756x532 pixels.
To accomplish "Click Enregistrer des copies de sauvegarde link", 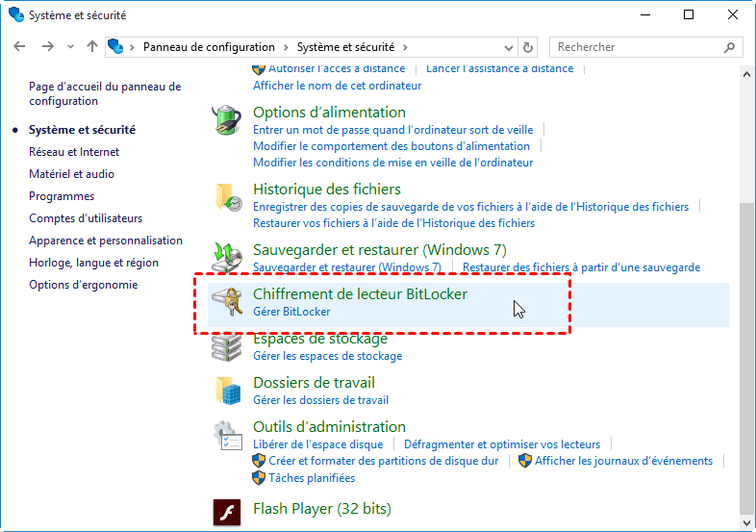I will (470, 207).
